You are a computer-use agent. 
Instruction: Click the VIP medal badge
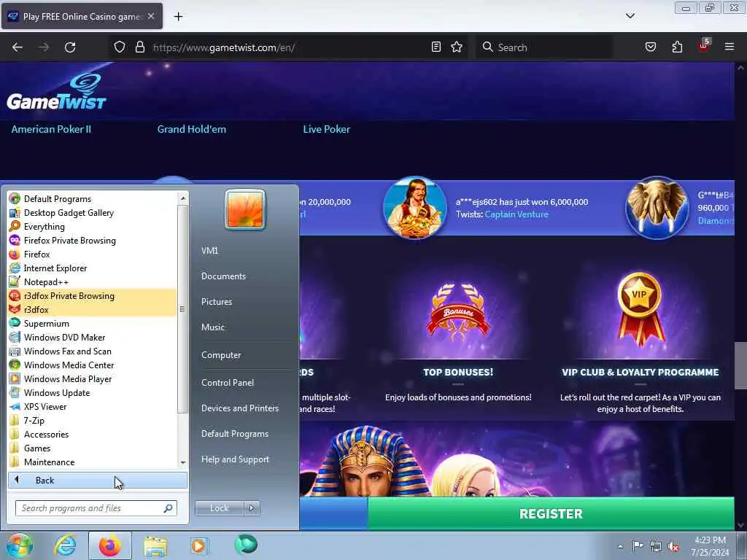click(x=640, y=308)
